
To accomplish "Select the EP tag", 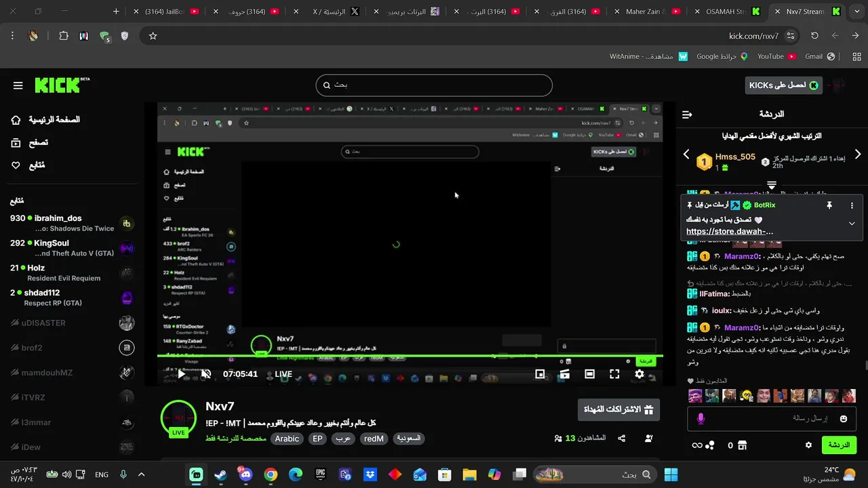I will tap(317, 439).
